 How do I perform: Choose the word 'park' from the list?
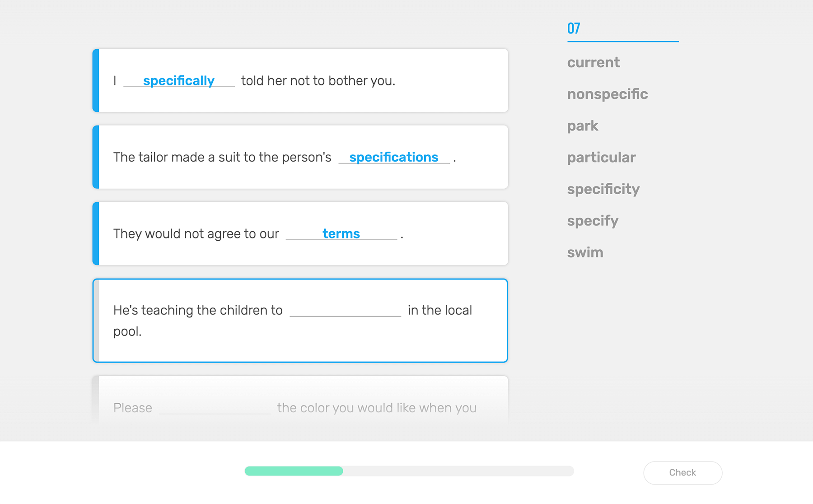pyautogui.click(x=582, y=126)
